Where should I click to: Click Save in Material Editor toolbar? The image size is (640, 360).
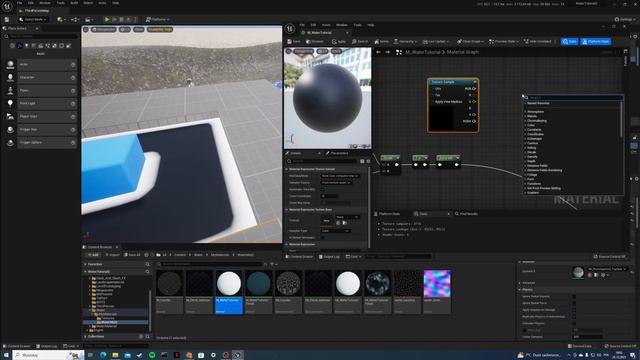(294, 41)
